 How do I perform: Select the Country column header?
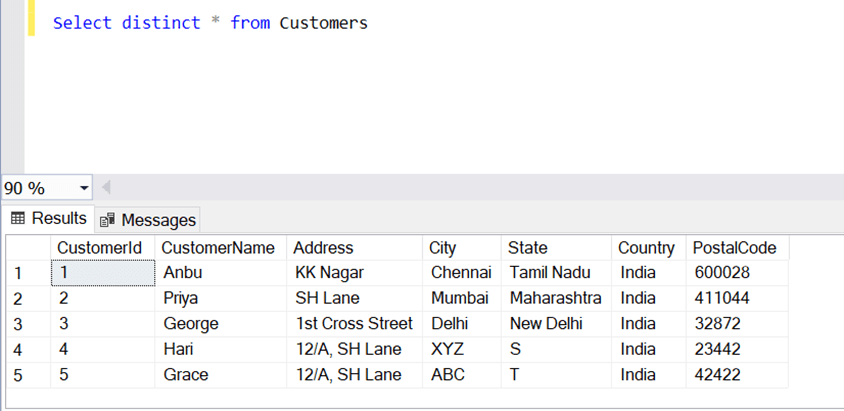pyautogui.click(x=646, y=248)
